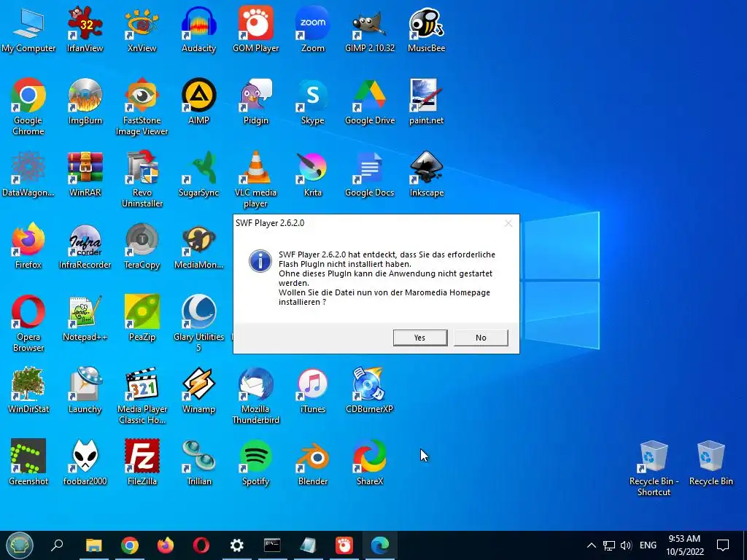Select the Krita desktop shortcut
747x560 pixels.
pyautogui.click(x=312, y=174)
